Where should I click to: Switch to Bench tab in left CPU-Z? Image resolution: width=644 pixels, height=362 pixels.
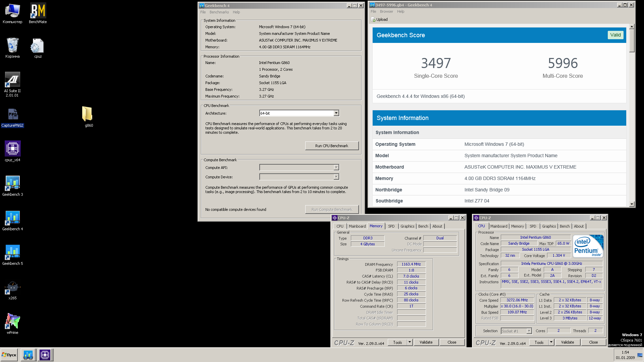[x=423, y=226]
